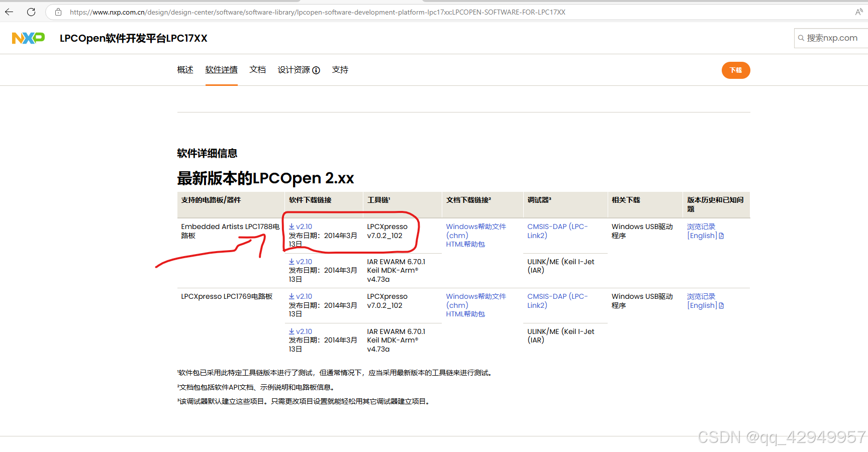
Task: Click 'ULINK/ME (Keil I-Jet (IAR)' in LPC1788 row
Action: pyautogui.click(x=561, y=266)
